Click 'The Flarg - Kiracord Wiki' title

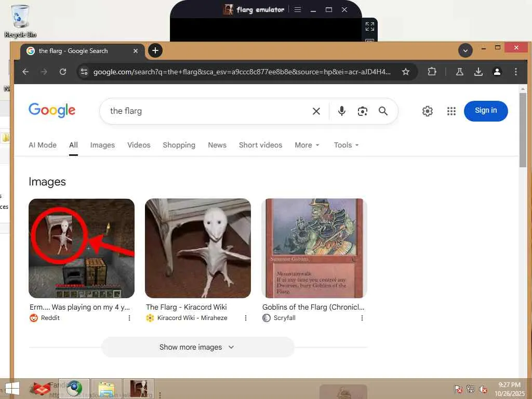coord(187,307)
